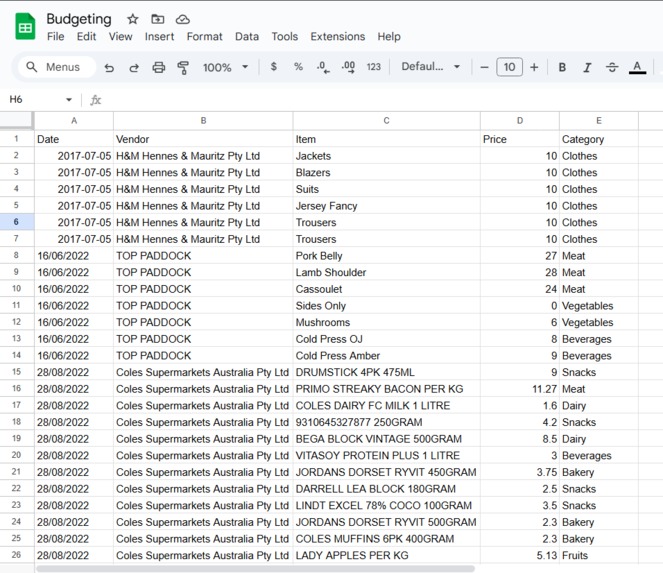Star the Budgeting document
Screen dimensions: 663x573
tap(133, 19)
